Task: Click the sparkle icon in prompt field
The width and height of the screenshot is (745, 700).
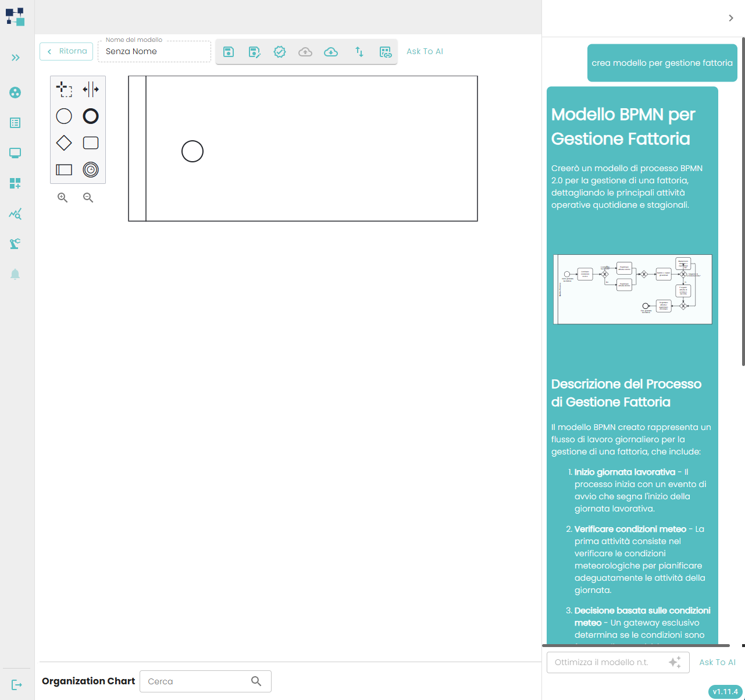Action: pyautogui.click(x=675, y=662)
